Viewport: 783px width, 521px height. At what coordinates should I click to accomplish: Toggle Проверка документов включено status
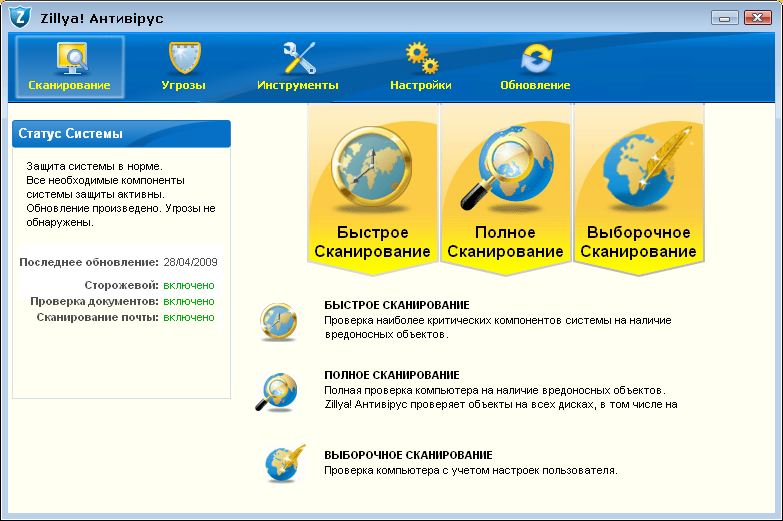(189, 301)
